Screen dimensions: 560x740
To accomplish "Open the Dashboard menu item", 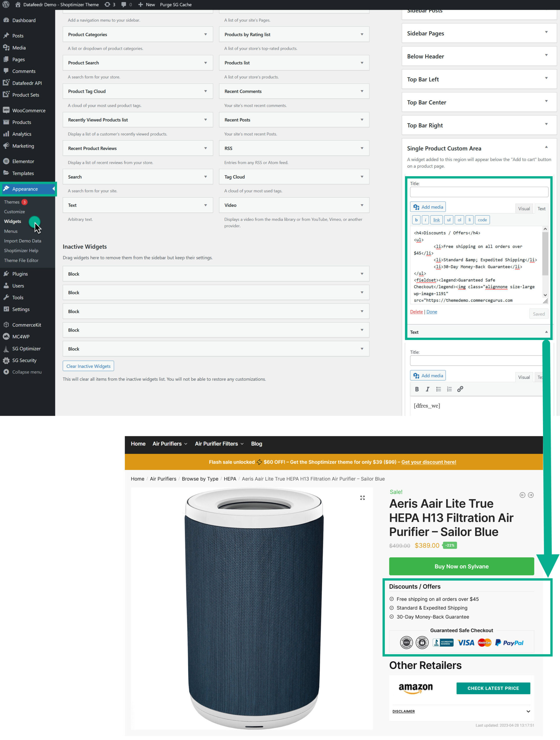I will [24, 21].
